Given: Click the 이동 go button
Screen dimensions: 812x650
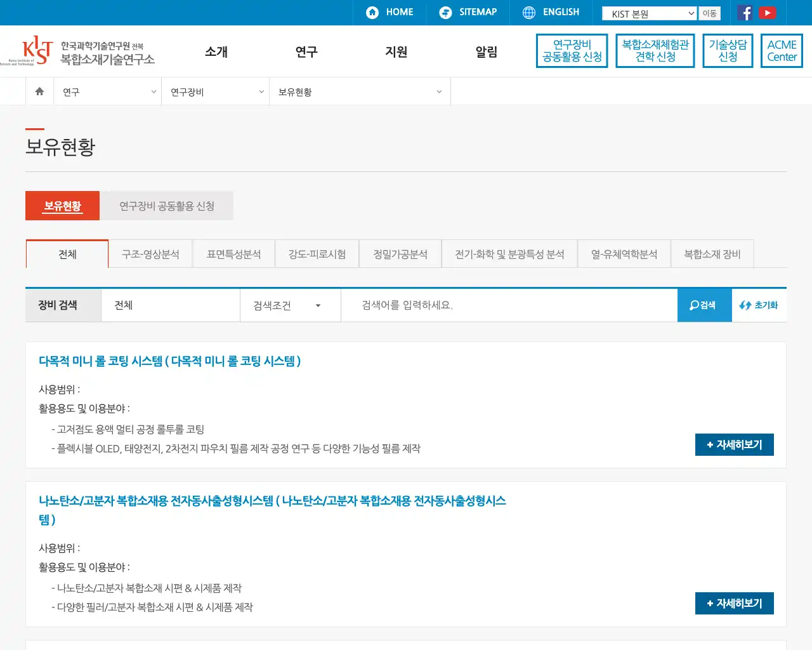Looking at the screenshot, I should [x=709, y=13].
